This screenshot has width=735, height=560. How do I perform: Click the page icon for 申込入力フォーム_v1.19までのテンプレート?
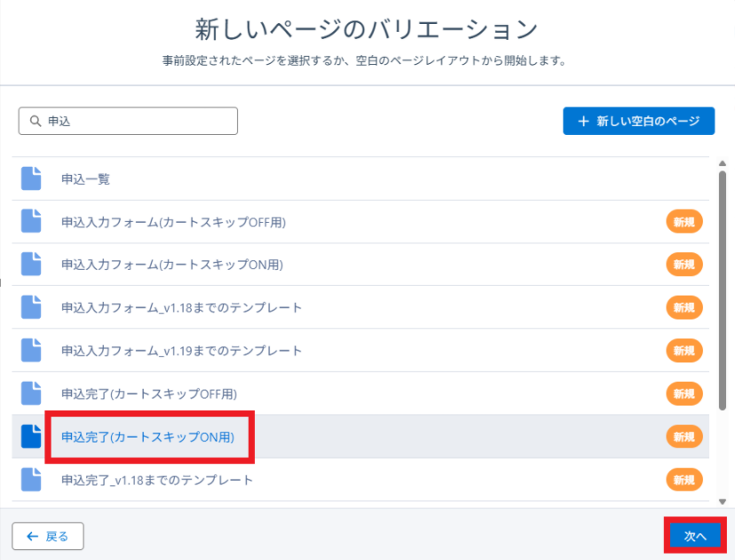point(31,351)
